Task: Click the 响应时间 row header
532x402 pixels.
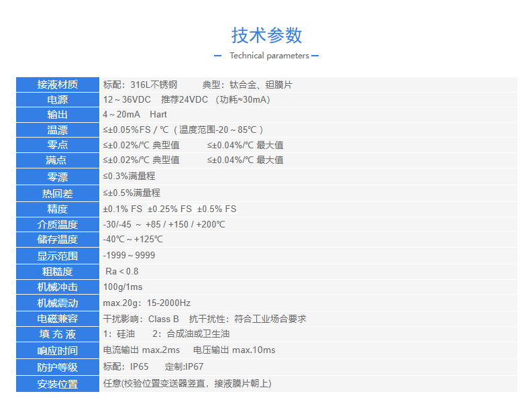Action: (58, 350)
